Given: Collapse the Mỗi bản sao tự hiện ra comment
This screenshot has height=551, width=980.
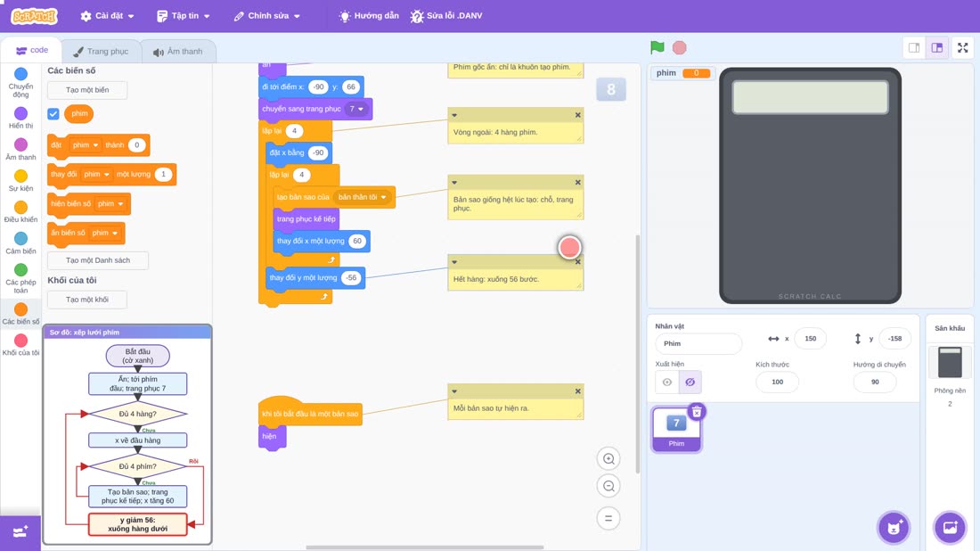Looking at the screenshot, I should click(454, 391).
